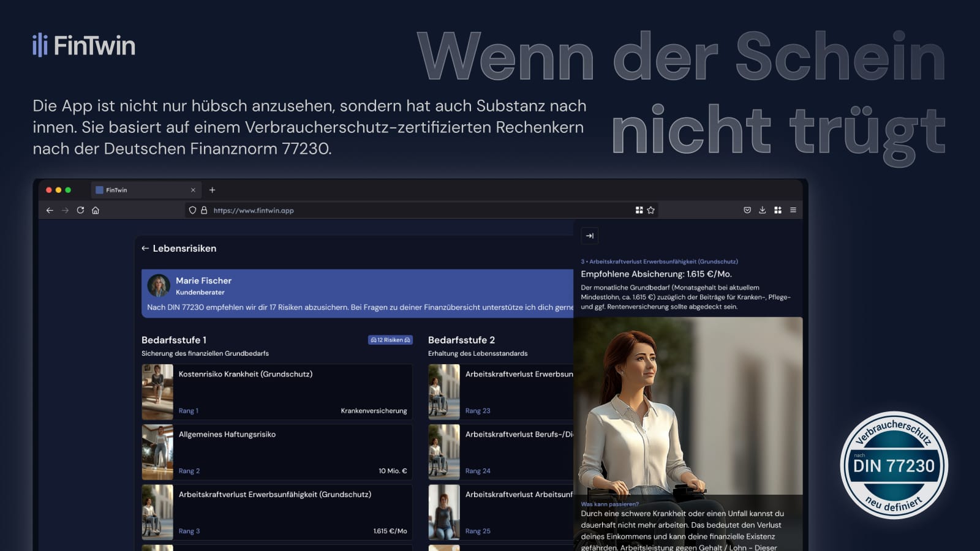This screenshot has width=980, height=551.
Task: Click the padlock icon in address bar
Action: [204, 210]
